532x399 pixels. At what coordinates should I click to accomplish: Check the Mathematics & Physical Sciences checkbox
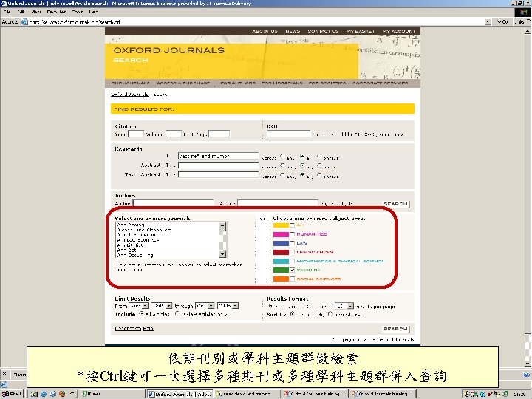(292, 262)
